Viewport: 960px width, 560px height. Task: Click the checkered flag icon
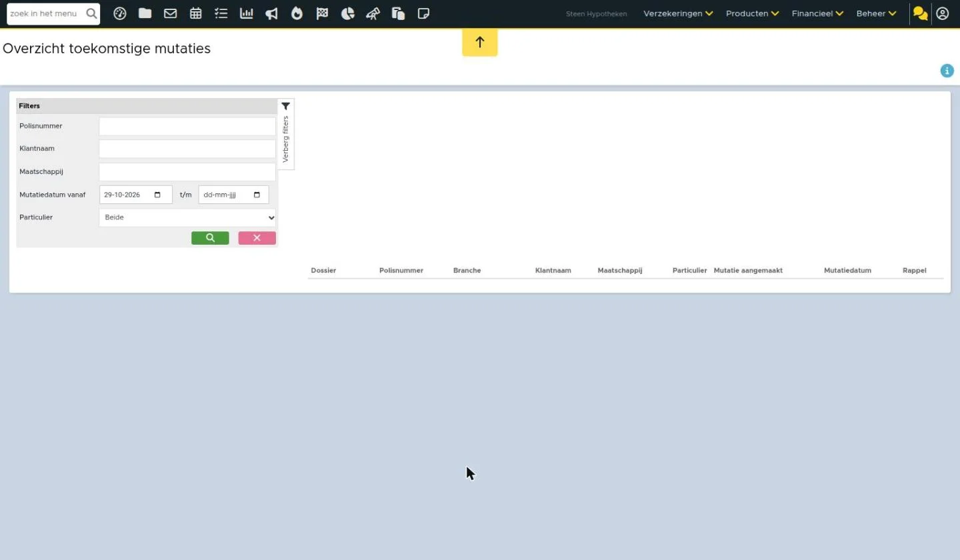pyautogui.click(x=323, y=13)
